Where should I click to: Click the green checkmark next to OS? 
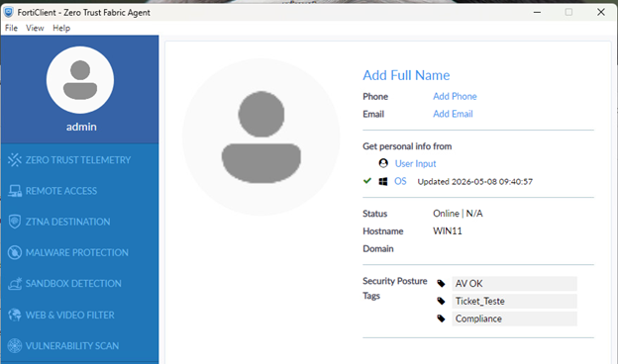point(367,181)
